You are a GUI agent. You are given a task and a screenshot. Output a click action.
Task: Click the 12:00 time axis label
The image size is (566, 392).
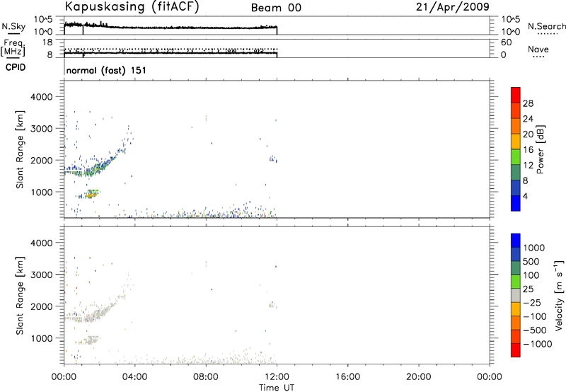277,377
